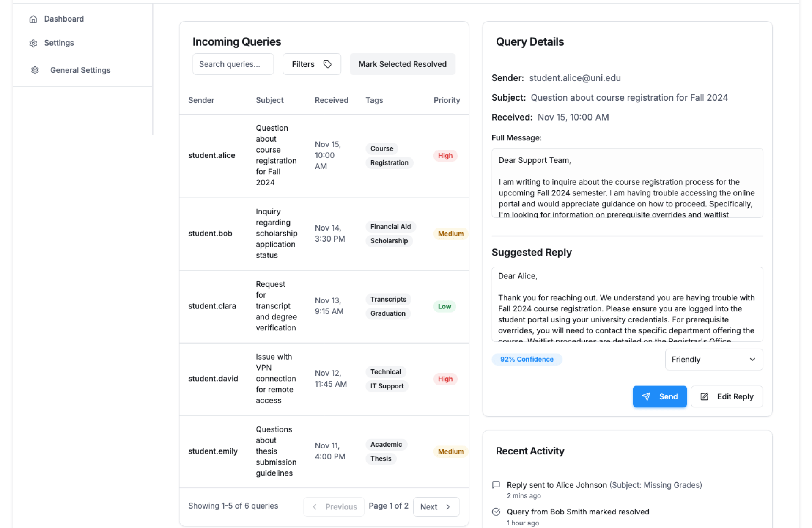Click the General Settings gear icon
The height and width of the screenshot is (528, 812).
coord(35,70)
